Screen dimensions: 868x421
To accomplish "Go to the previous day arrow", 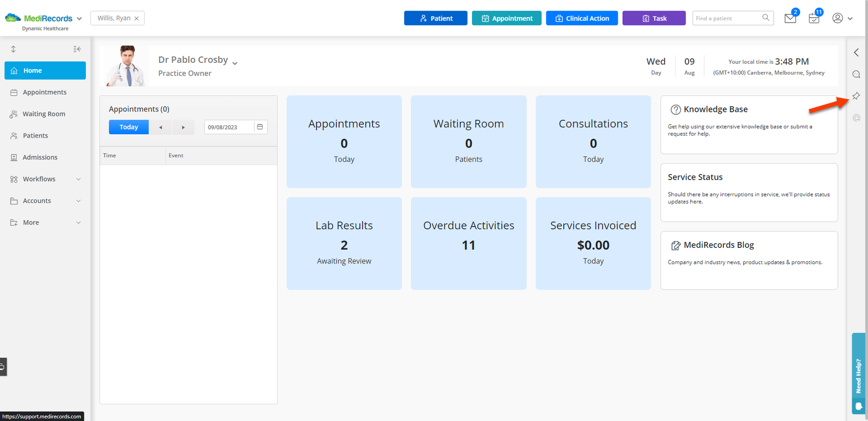I will click(x=161, y=127).
